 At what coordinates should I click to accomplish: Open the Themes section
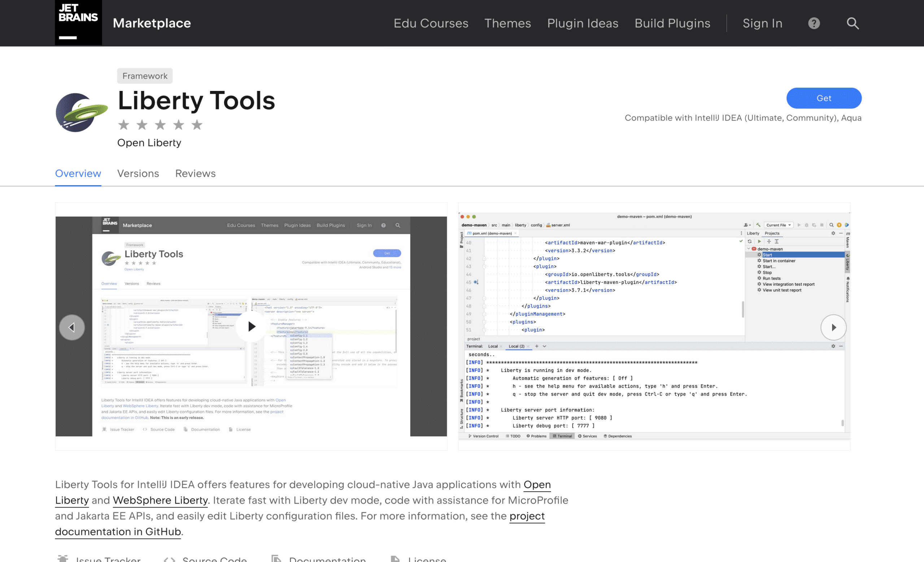click(x=508, y=23)
